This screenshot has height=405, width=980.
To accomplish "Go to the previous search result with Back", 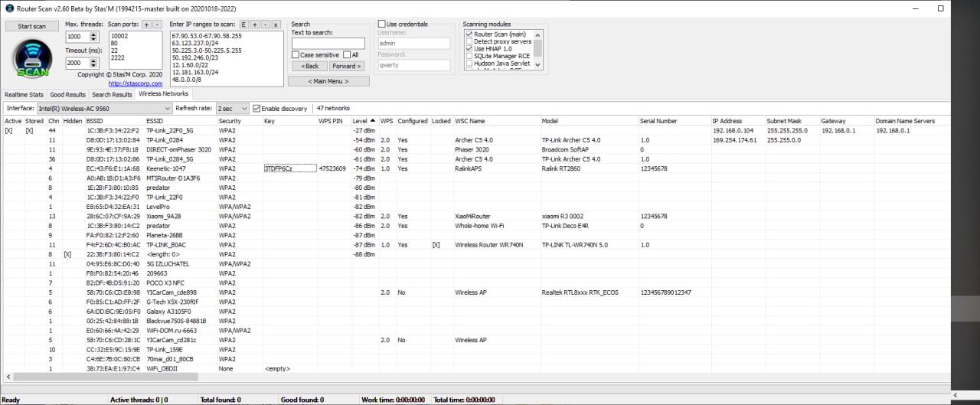I will (x=310, y=66).
